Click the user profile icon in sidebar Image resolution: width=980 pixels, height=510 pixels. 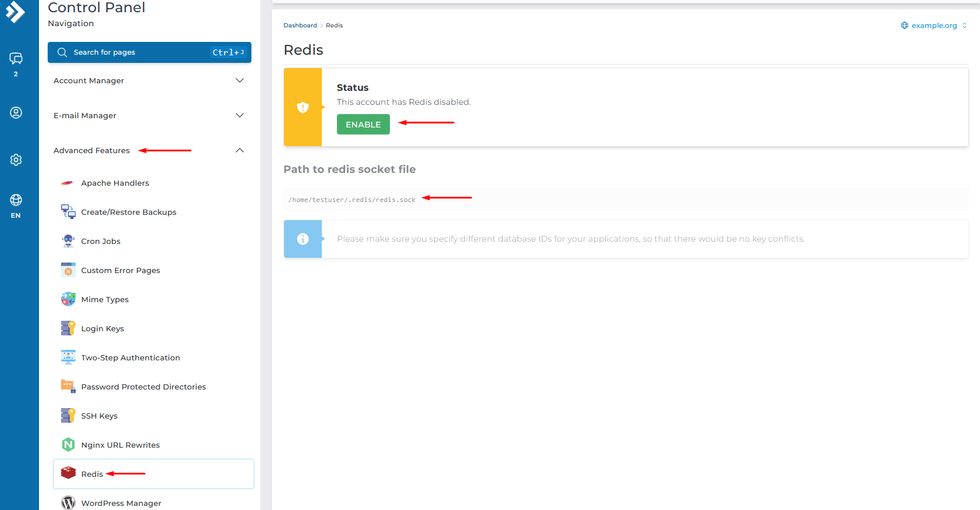pos(16,113)
